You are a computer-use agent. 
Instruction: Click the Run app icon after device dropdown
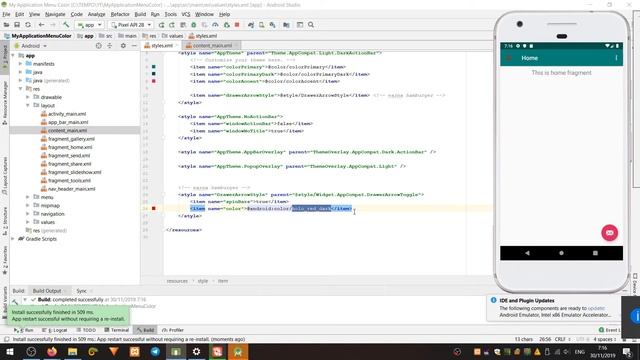162,25
